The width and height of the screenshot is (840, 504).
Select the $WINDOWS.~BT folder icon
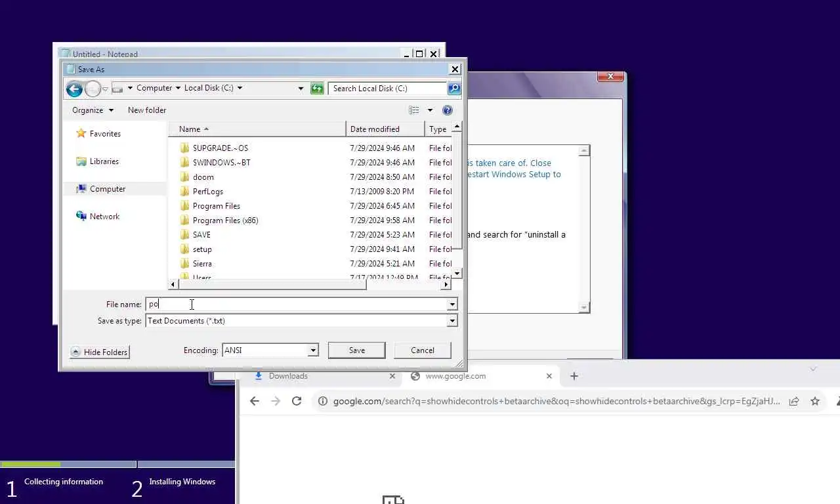click(185, 163)
